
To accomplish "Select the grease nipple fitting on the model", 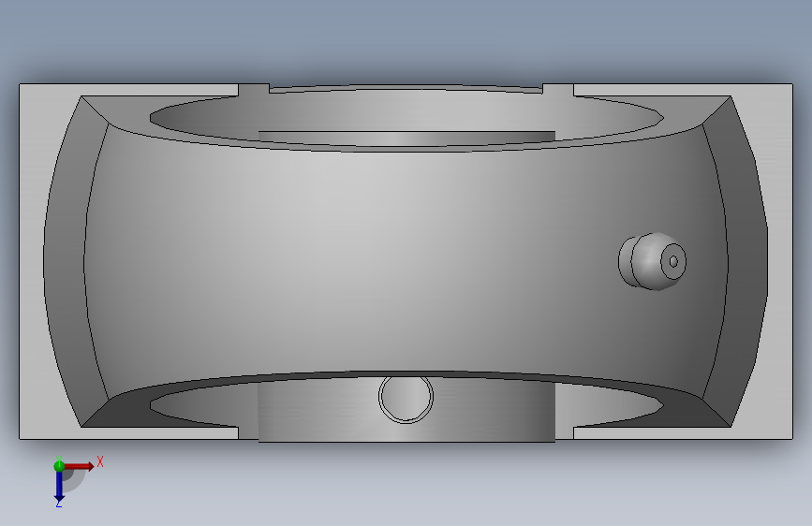I will coord(653,261).
